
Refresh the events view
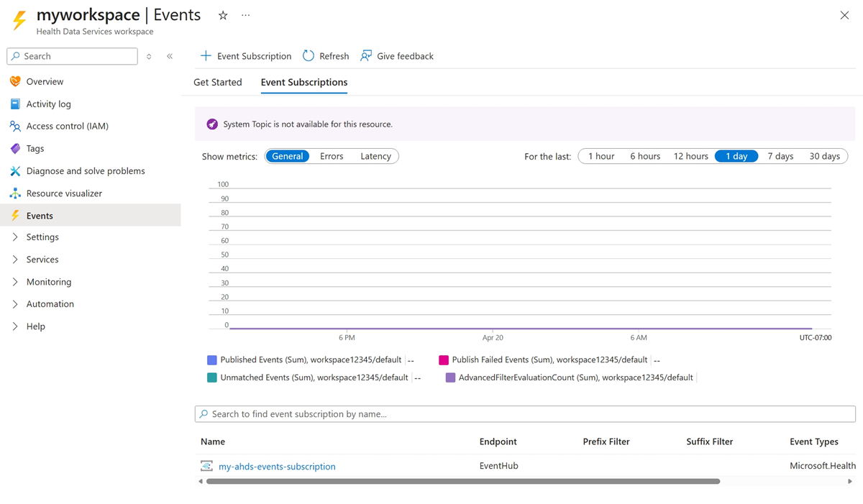tap(326, 56)
